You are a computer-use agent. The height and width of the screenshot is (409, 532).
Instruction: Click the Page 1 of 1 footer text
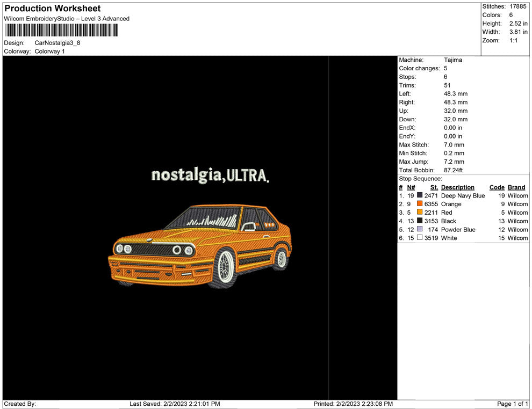tap(513, 404)
